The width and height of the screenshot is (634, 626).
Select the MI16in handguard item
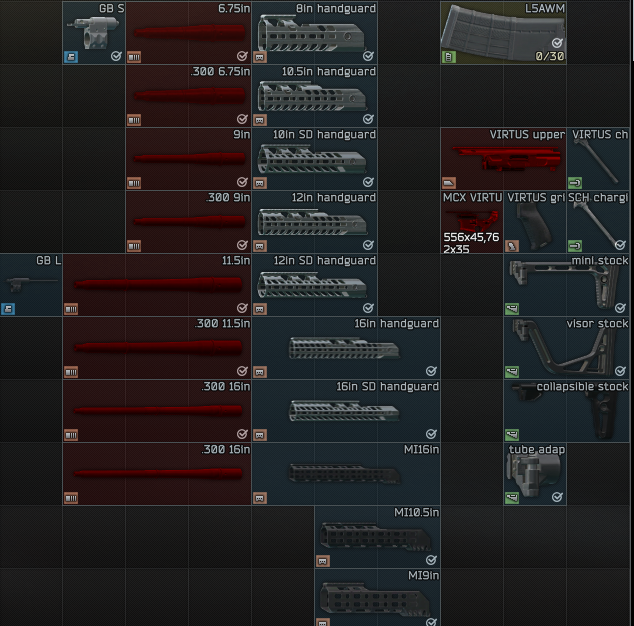pyautogui.click(x=346, y=474)
